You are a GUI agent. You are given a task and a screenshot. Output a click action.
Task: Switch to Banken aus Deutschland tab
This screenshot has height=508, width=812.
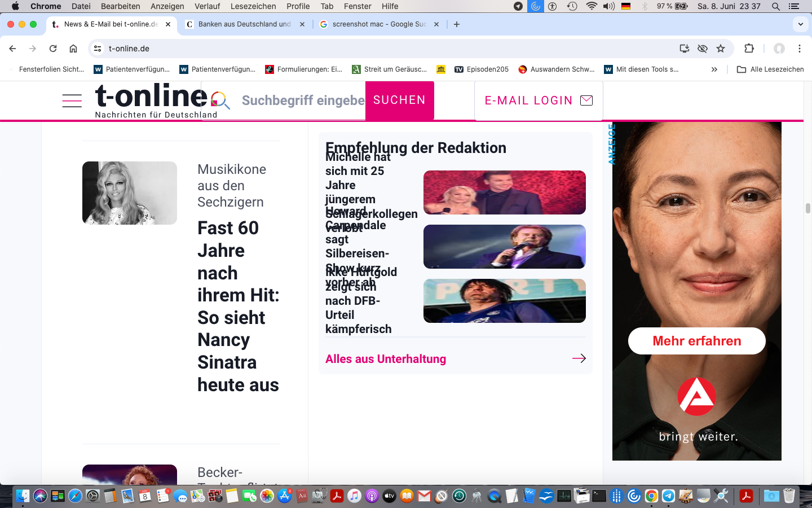[x=244, y=24]
